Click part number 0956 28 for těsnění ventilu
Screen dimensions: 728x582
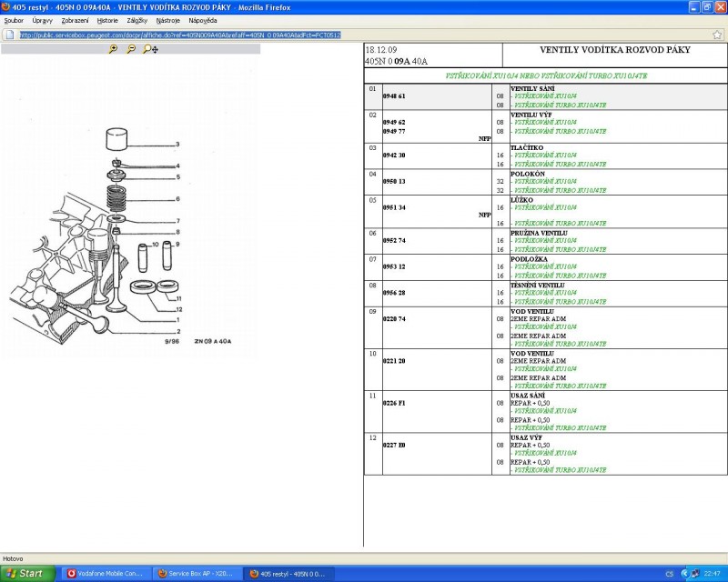point(394,293)
